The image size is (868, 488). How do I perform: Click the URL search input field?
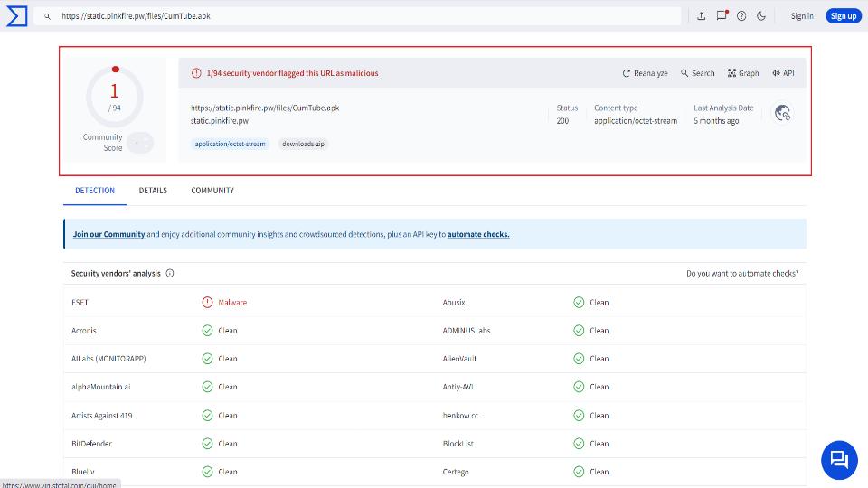point(357,16)
